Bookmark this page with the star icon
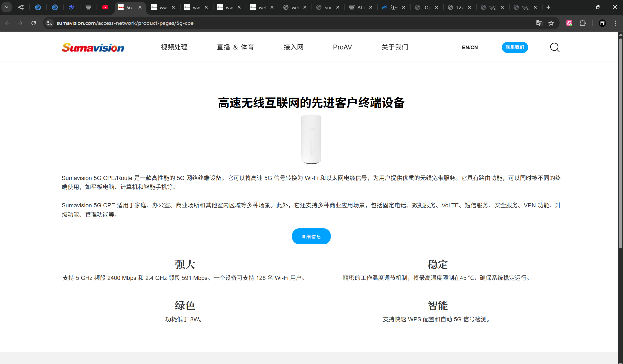The image size is (623, 364). [x=551, y=23]
